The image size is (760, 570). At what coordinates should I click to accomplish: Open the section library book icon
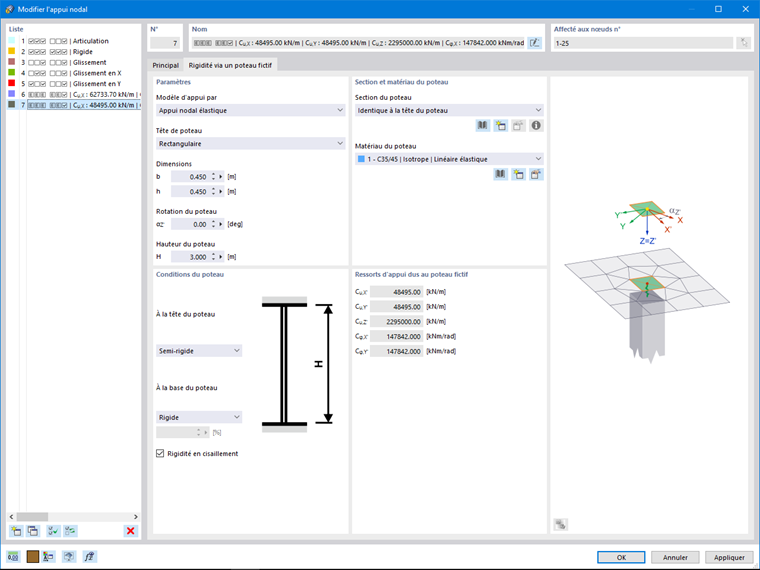pyautogui.click(x=483, y=126)
